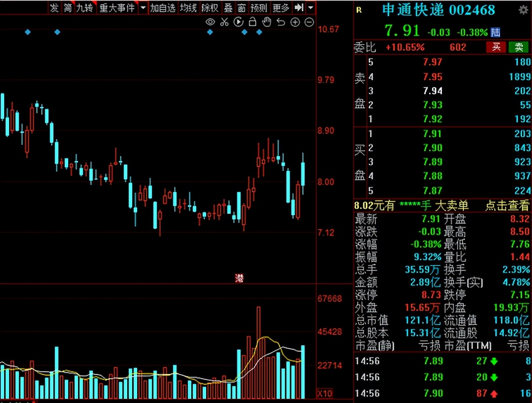
Task: Click the undo arrow icon
Action: click(x=281, y=22)
